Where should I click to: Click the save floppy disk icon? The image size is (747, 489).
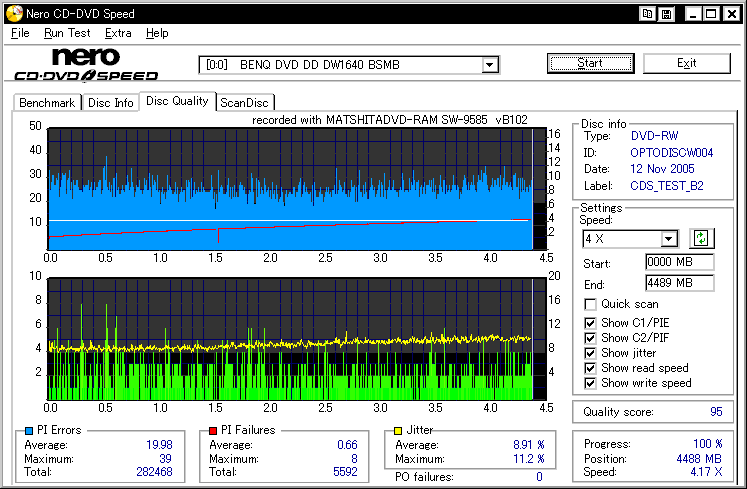[666, 14]
